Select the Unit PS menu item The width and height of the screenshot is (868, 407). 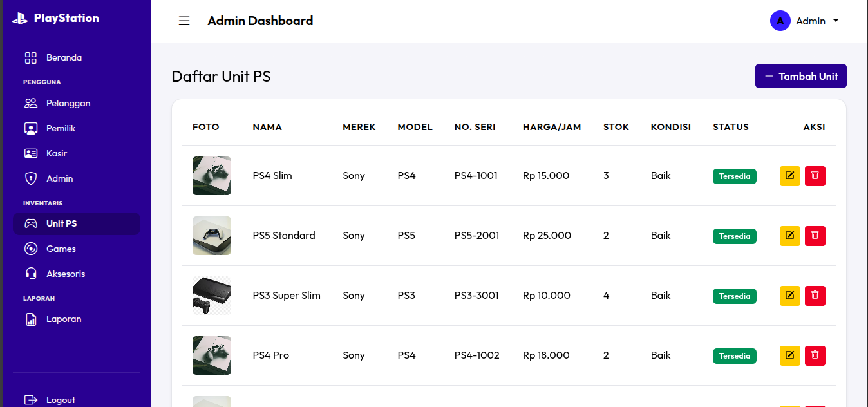77,224
